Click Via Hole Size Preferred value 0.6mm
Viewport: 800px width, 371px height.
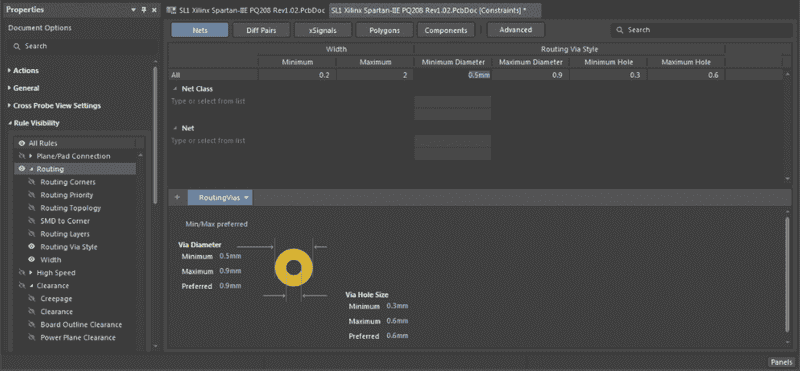[397, 336]
